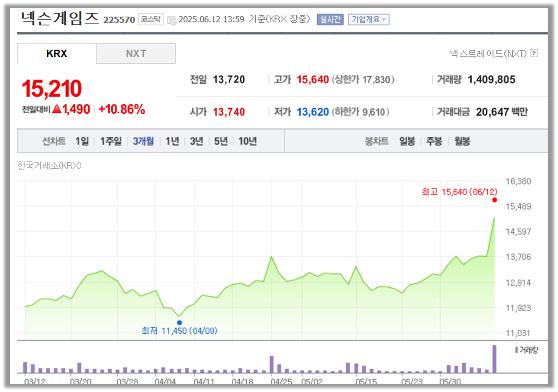The height and width of the screenshot is (392, 558).
Task: Click the 최저 11,450 (04/09) label
Action: pos(179,331)
